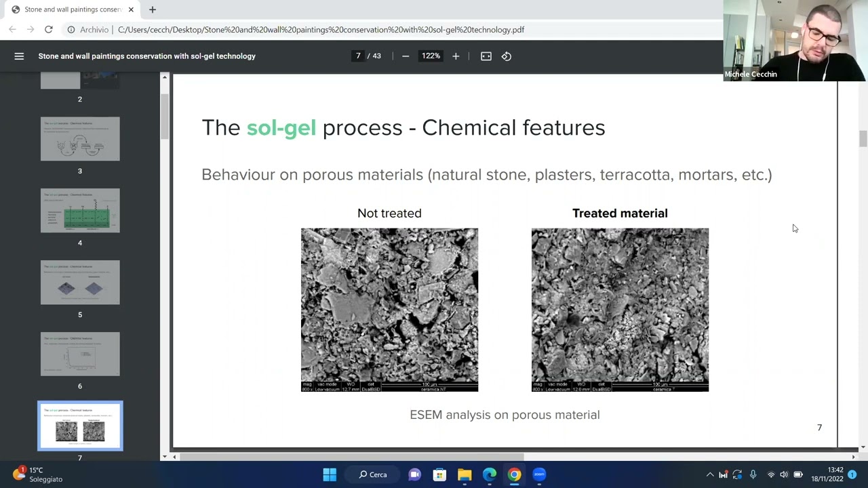Click the horizontal scrollbar left arrow
The height and width of the screenshot is (488, 868).
coord(175,457)
